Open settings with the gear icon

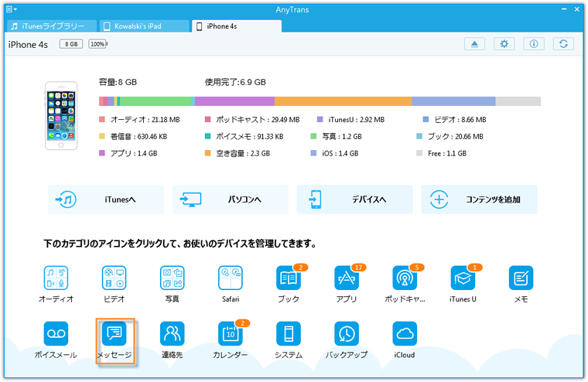(x=504, y=44)
